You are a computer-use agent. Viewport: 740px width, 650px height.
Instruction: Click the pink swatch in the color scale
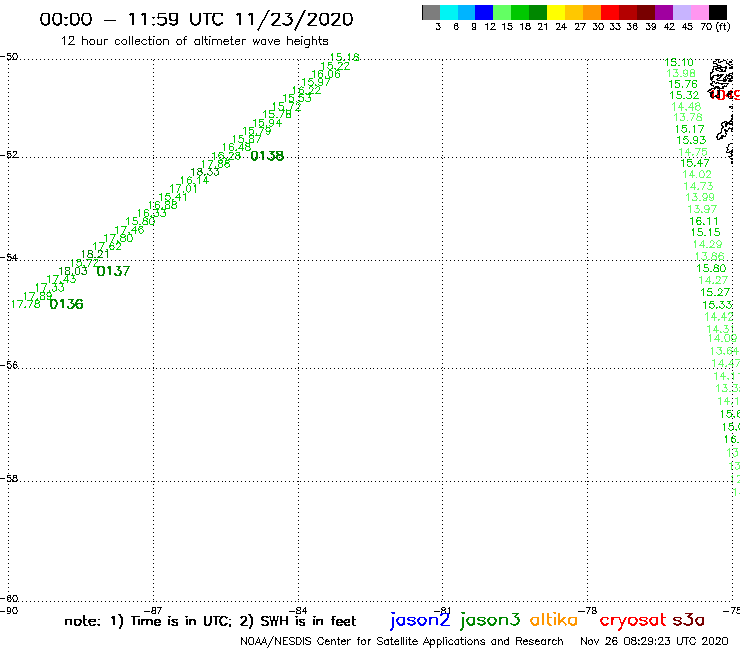(x=699, y=12)
